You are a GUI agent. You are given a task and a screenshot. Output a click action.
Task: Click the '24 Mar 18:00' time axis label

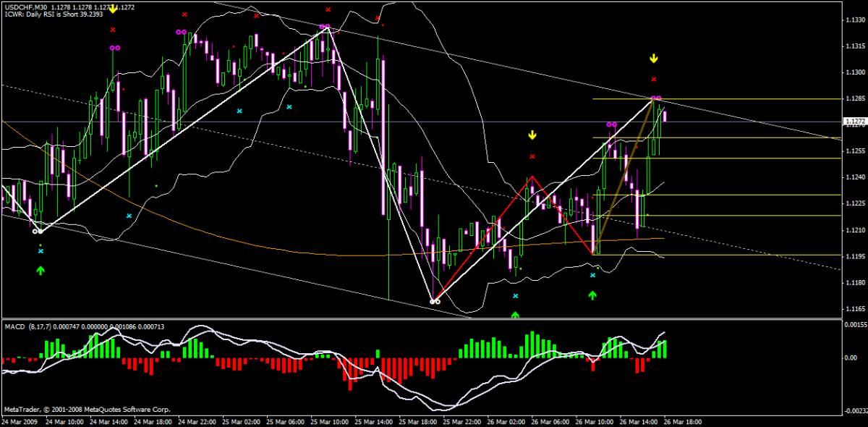click(155, 420)
